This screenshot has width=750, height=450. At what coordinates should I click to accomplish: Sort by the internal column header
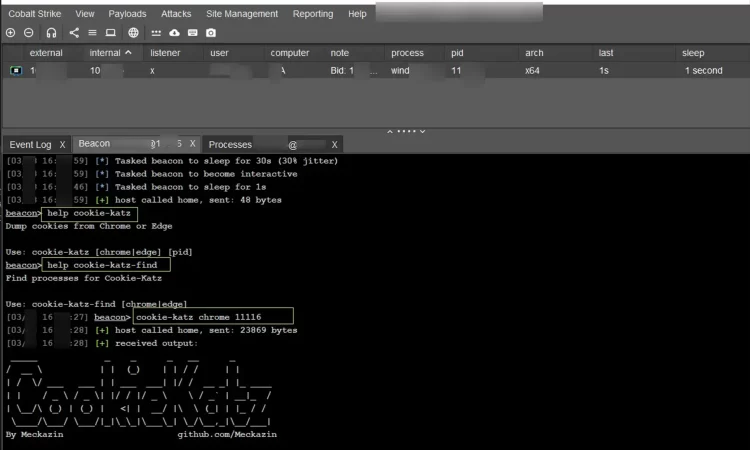tap(110, 53)
